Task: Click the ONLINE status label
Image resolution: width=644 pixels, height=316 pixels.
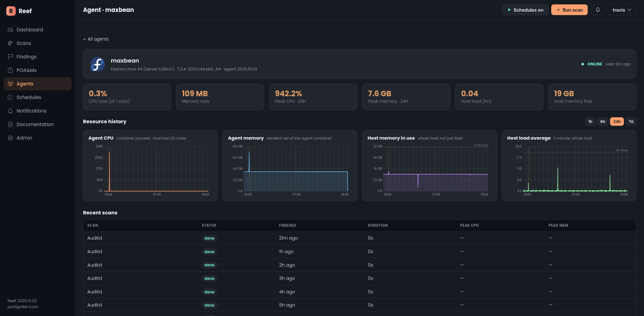Action: click(x=595, y=64)
